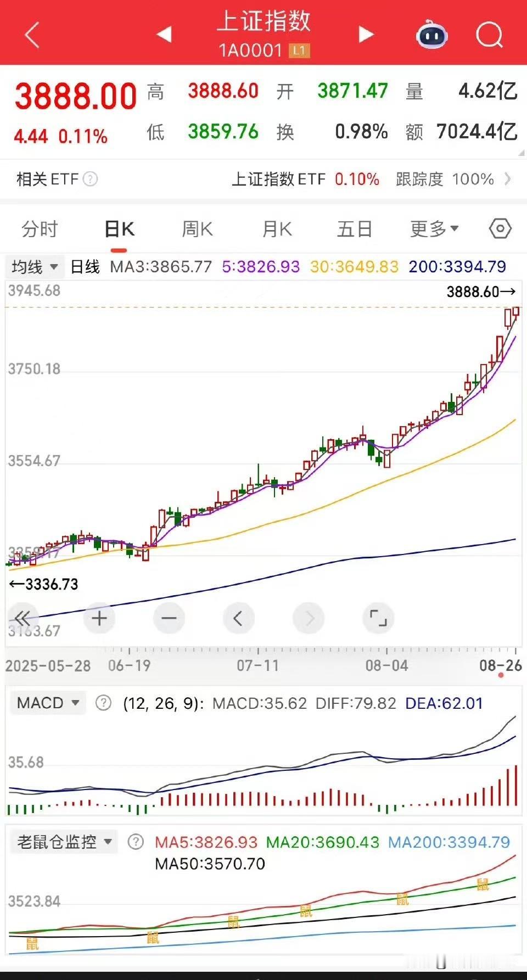Screen dimensions: 527x980
Task: Tap MA3:3865.77 indicator value
Action: tap(161, 267)
